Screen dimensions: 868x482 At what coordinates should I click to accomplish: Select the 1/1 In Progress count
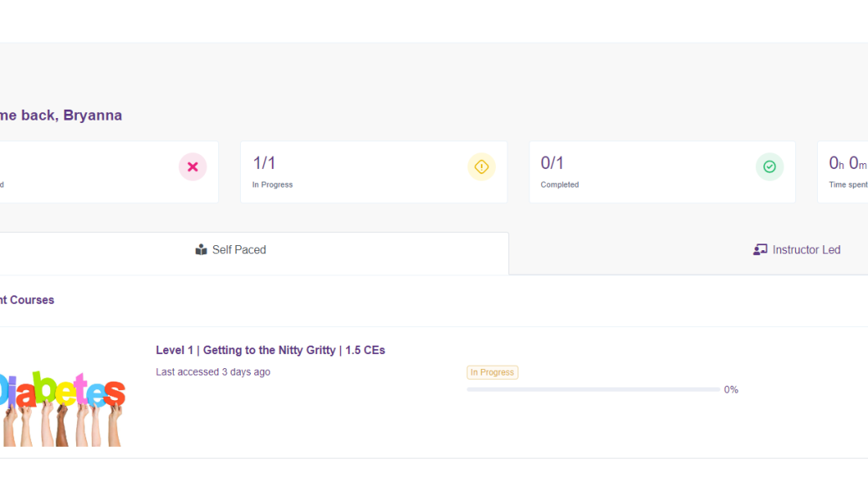[264, 163]
